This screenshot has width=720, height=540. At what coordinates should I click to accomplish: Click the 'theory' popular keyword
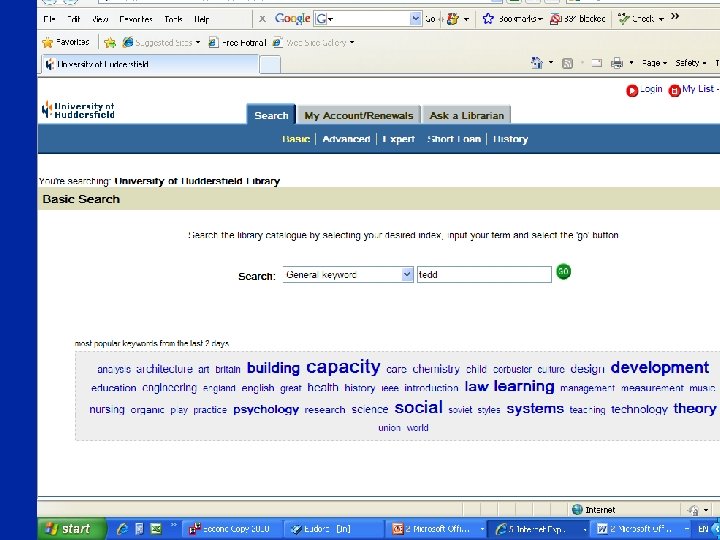[695, 408]
